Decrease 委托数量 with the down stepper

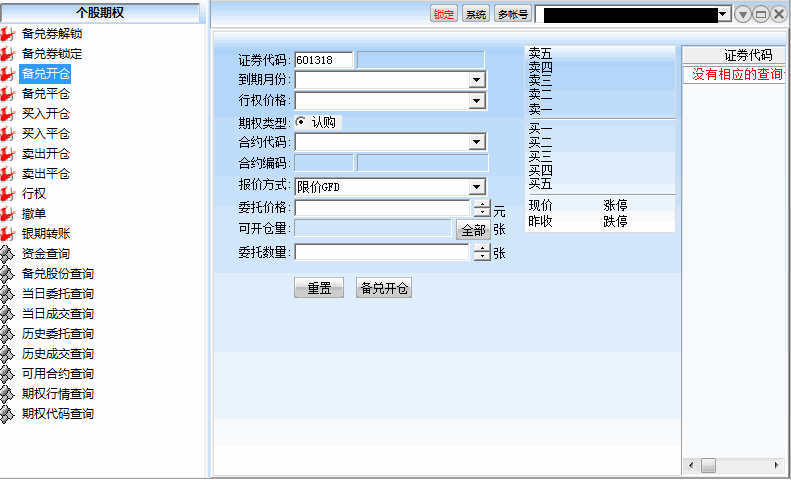482,256
